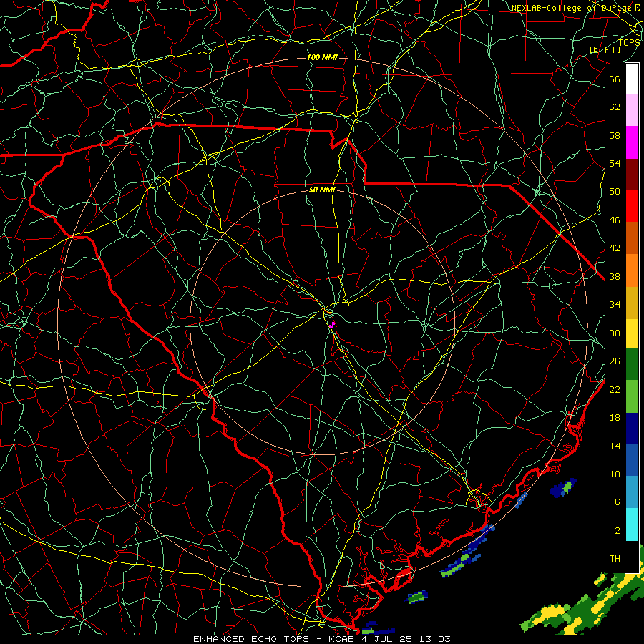
Task: Click the "54" legend value
Action: click(615, 163)
